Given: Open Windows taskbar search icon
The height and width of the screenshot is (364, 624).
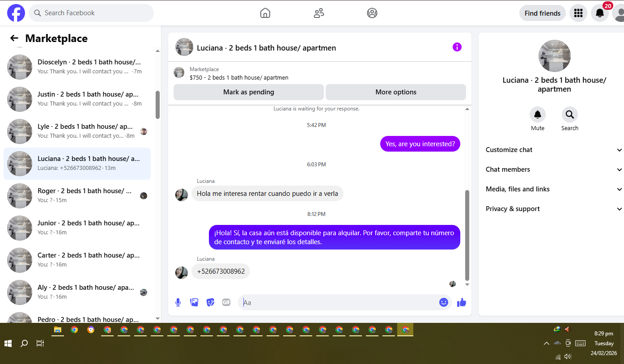Looking at the screenshot, I should pos(24,343).
